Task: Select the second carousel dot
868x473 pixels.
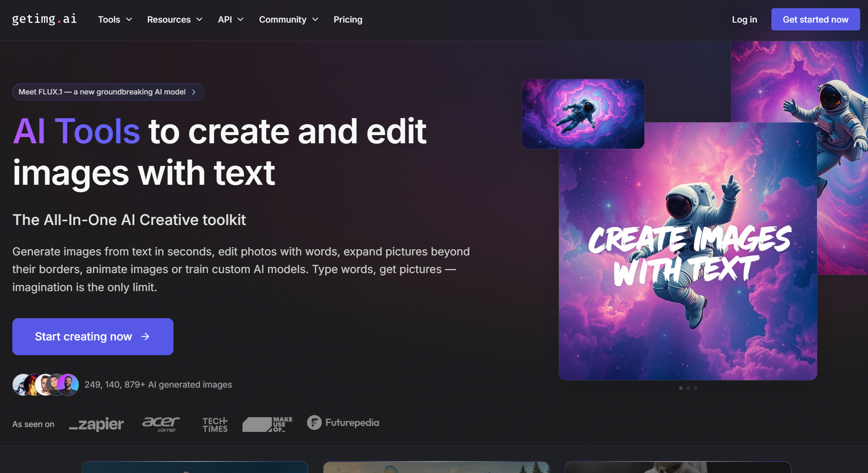Action: tap(688, 388)
